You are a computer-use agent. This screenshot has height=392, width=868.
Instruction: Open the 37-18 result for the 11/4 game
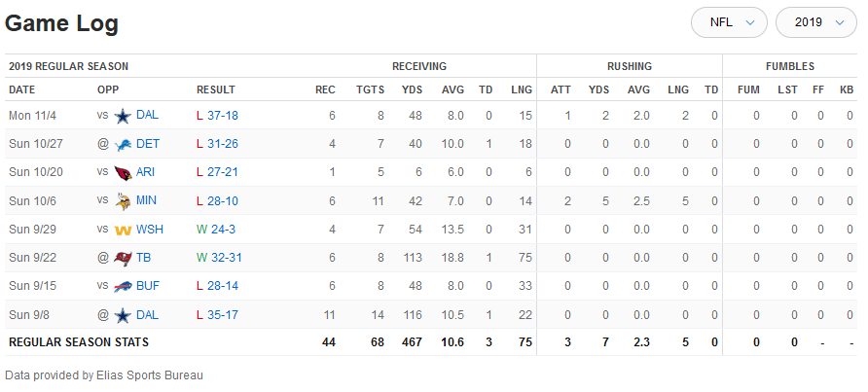(x=223, y=116)
